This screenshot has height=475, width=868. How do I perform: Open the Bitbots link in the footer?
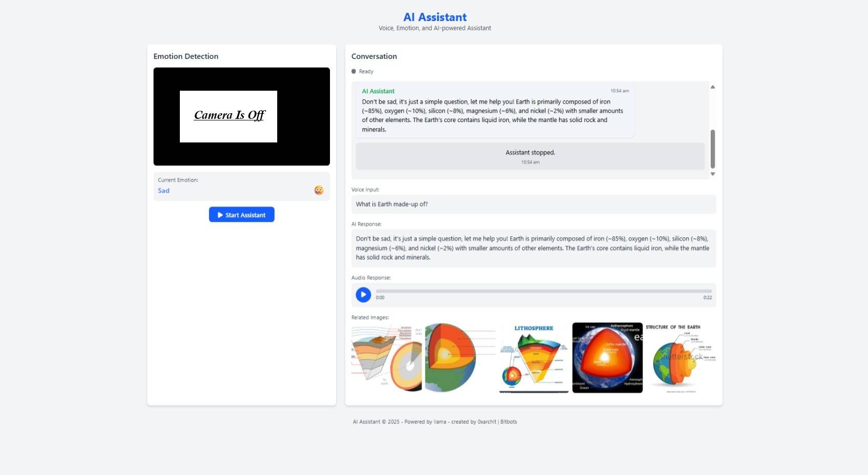(x=509, y=421)
